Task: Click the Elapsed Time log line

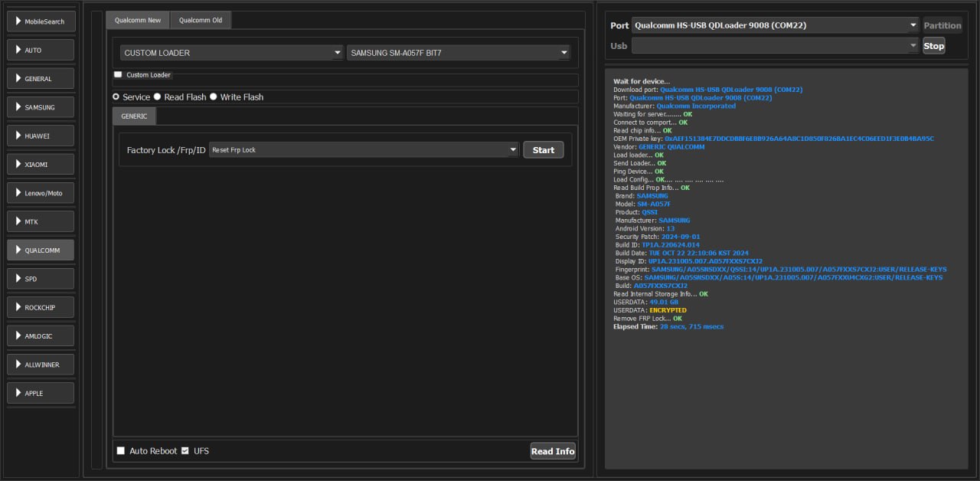Action: (x=668, y=327)
